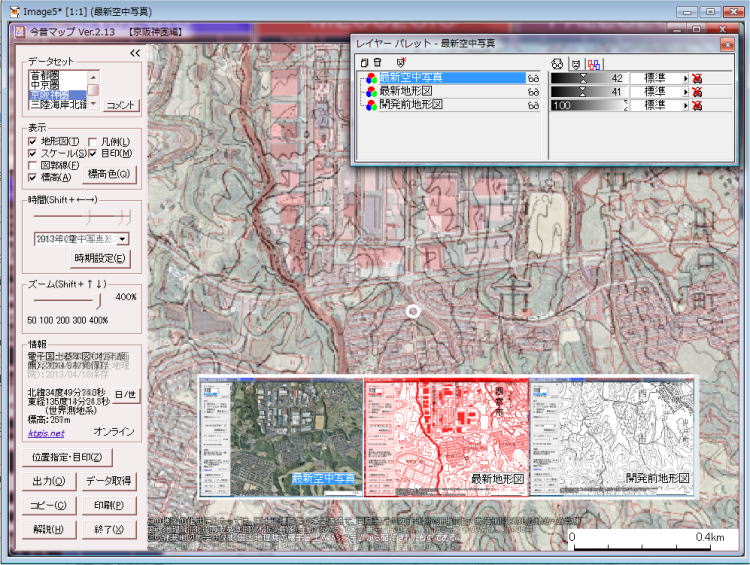Toggle glasses visibility of 最新地形図 layer
This screenshot has width=750, height=565.
coord(533,92)
